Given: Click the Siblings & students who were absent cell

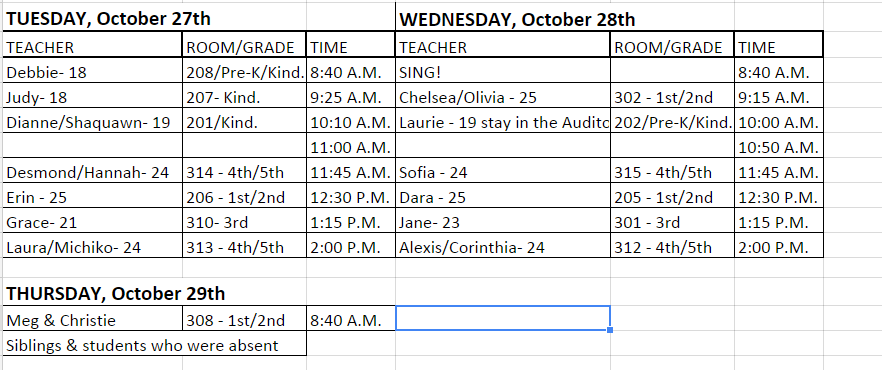Looking at the screenshot, I should [x=155, y=345].
